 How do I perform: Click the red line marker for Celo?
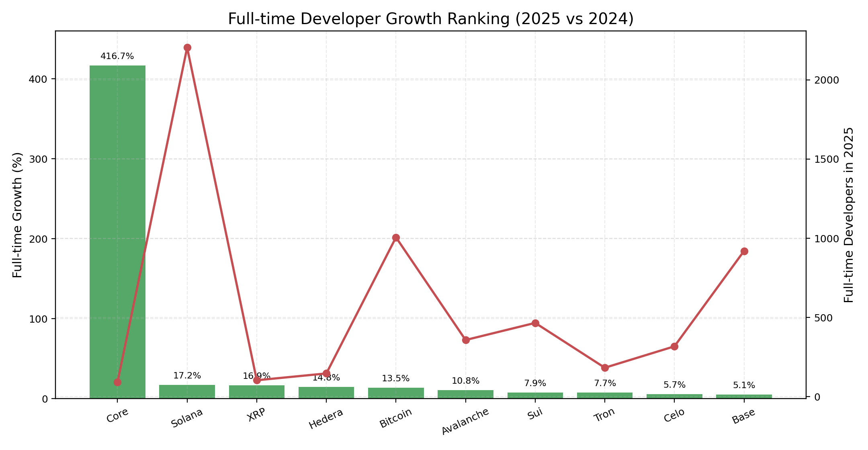pyautogui.click(x=674, y=346)
